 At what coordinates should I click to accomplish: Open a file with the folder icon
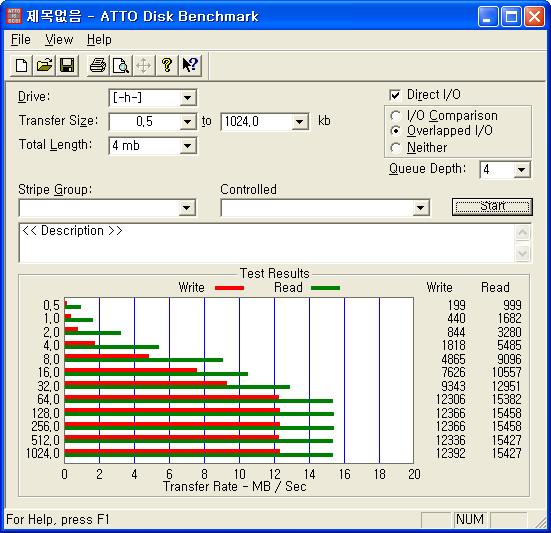pyautogui.click(x=44, y=65)
